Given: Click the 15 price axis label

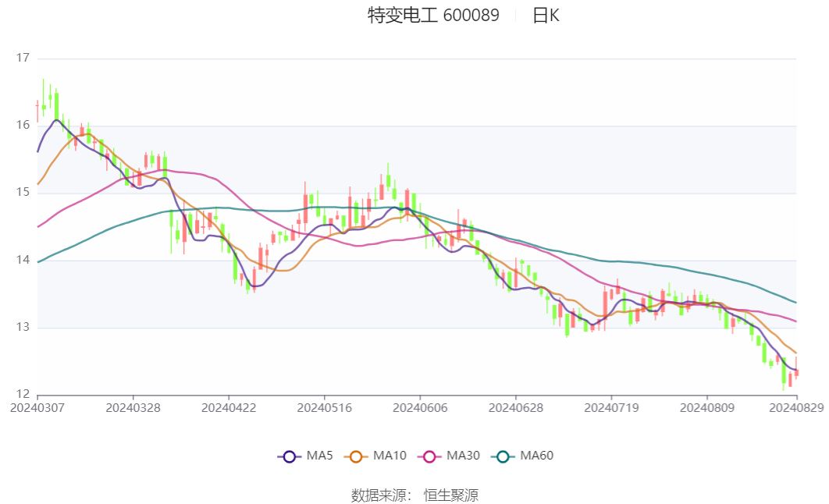Looking at the screenshot, I should [23, 192].
